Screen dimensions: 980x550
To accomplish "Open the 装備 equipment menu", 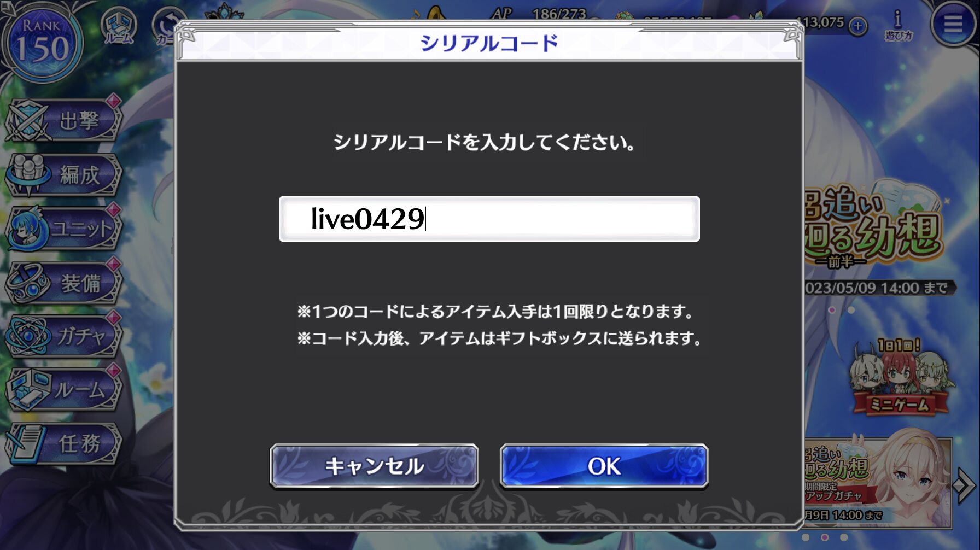I will [x=63, y=283].
